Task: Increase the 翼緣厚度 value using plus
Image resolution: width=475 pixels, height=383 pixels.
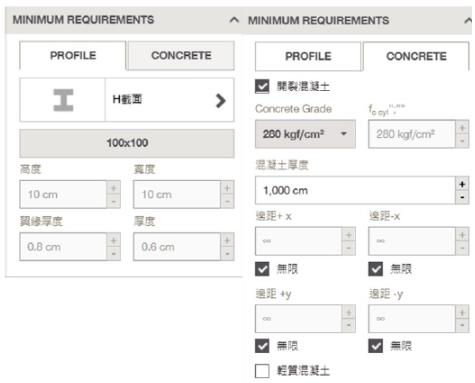Action: pyautogui.click(x=114, y=240)
